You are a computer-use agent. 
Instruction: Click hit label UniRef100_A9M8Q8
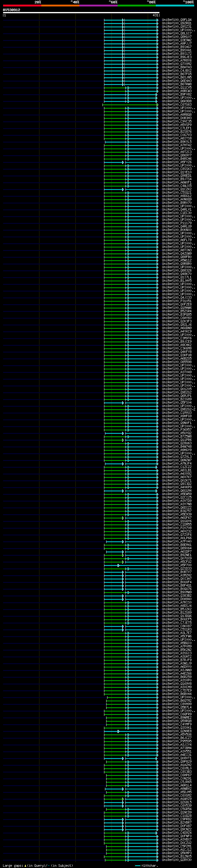click(177, 115)
